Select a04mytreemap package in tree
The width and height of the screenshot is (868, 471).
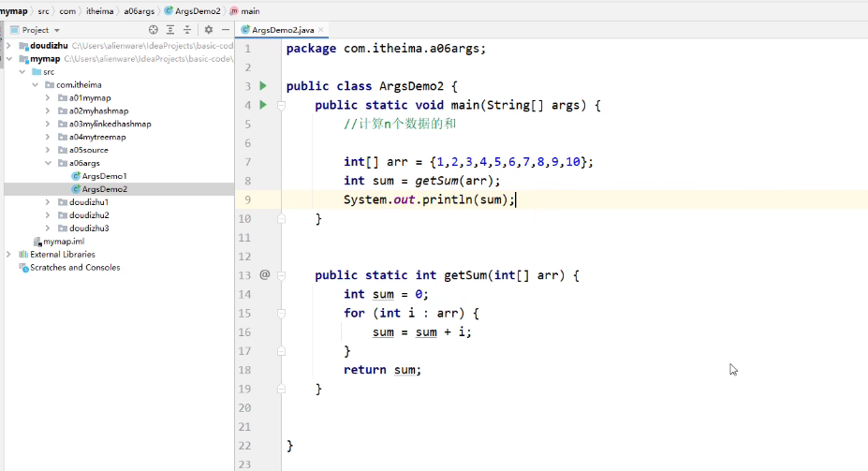(97, 137)
